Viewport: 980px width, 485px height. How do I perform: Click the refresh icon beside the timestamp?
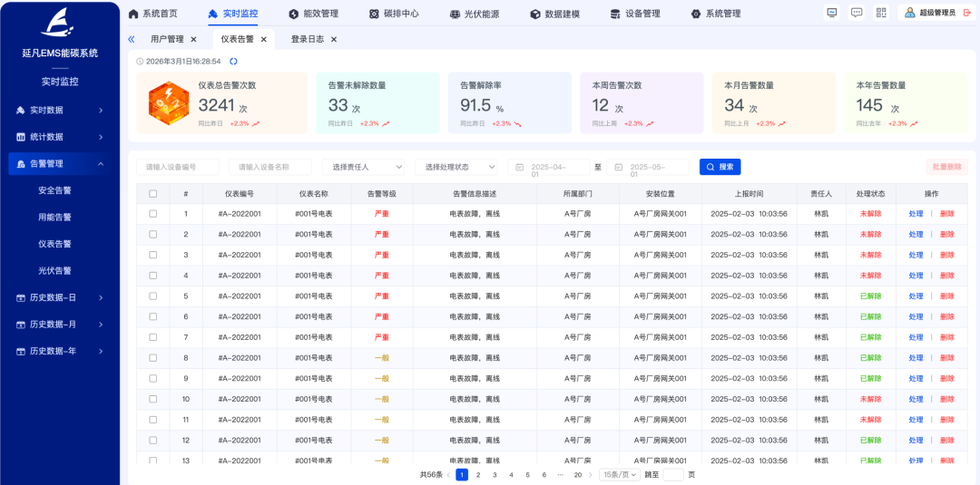[x=233, y=62]
